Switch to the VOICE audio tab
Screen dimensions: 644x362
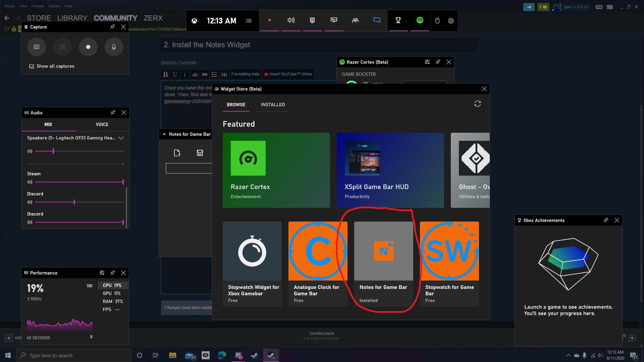pos(102,124)
